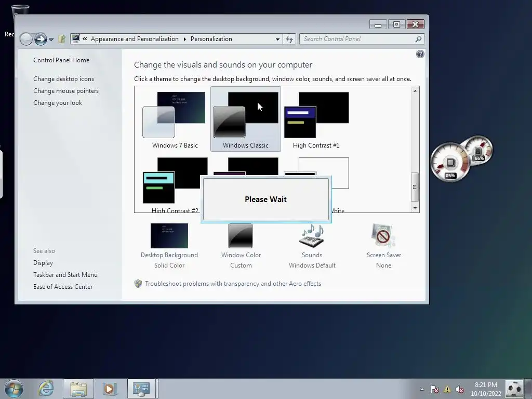Click the shield icon beside Troubleshoot link
This screenshot has width=532, height=399.
tap(138, 284)
